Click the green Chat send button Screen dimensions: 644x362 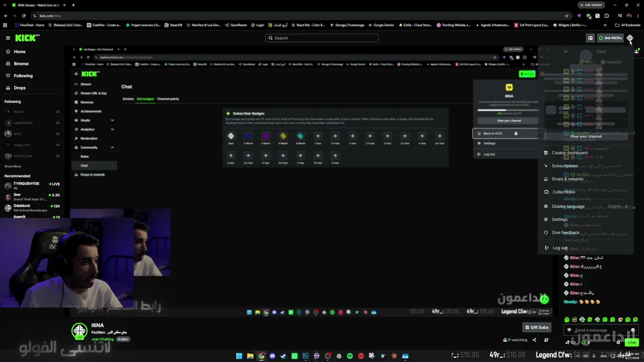click(632, 342)
